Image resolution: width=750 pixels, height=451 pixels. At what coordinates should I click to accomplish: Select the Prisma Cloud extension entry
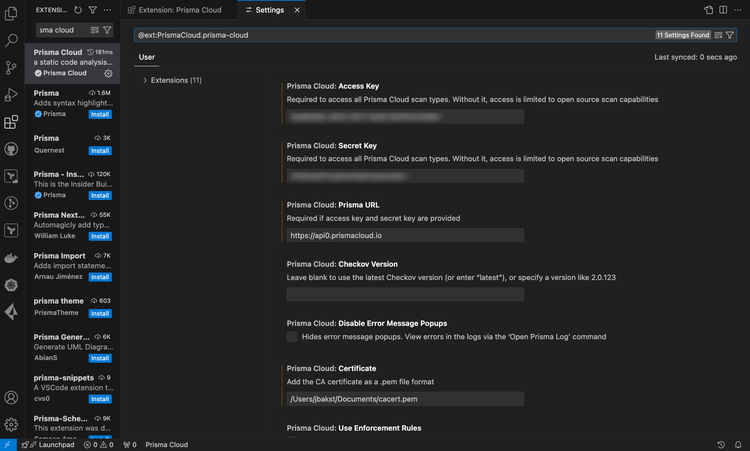[x=72, y=63]
